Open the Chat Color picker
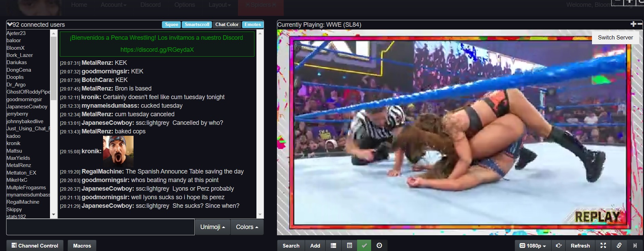This screenshot has height=251, width=644. [227, 24]
